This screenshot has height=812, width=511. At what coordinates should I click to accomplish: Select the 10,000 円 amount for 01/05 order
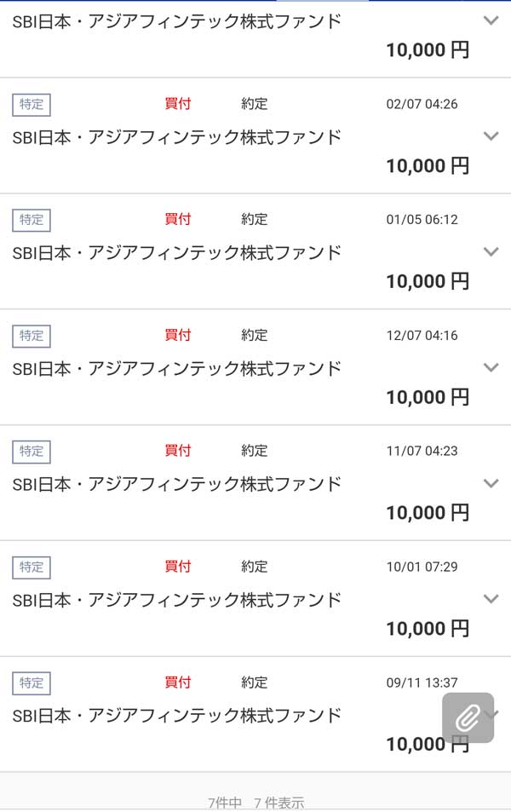click(x=427, y=282)
